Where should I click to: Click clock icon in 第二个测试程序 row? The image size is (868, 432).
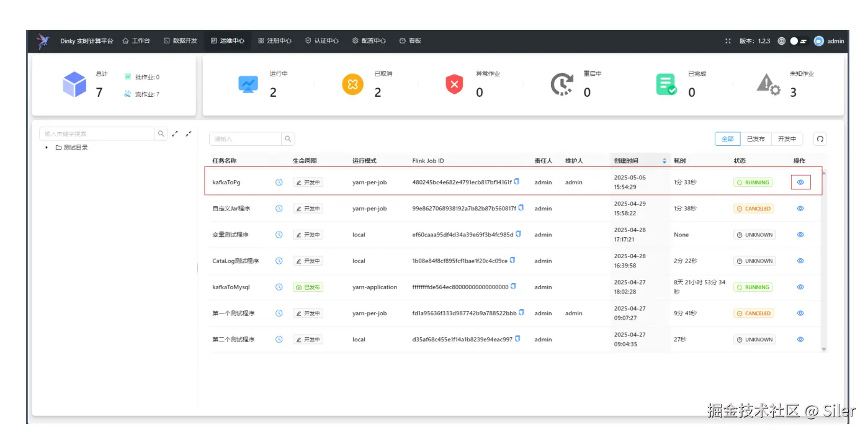279,340
